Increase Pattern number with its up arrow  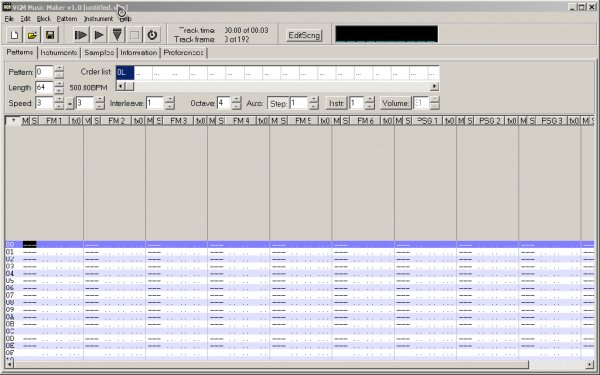pos(59,68)
